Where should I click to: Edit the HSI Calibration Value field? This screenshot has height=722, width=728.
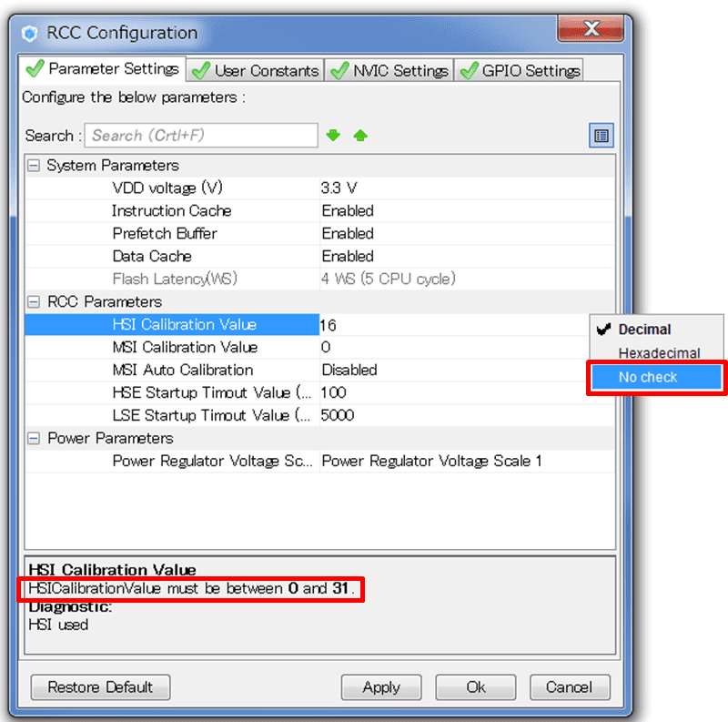(x=455, y=325)
